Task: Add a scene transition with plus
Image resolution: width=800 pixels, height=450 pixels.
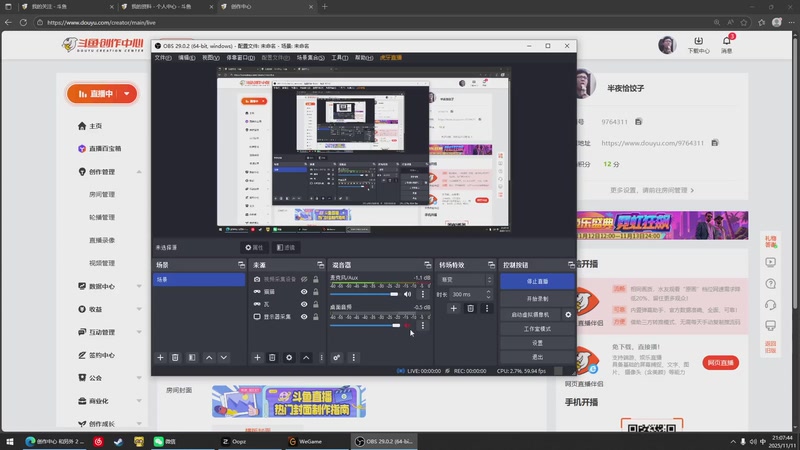Action: 453,308
